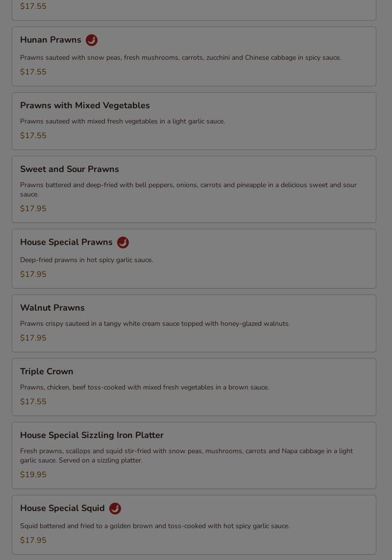
Task: Click the Prawns with Mixed Vegetables price
Action: tap(33, 136)
